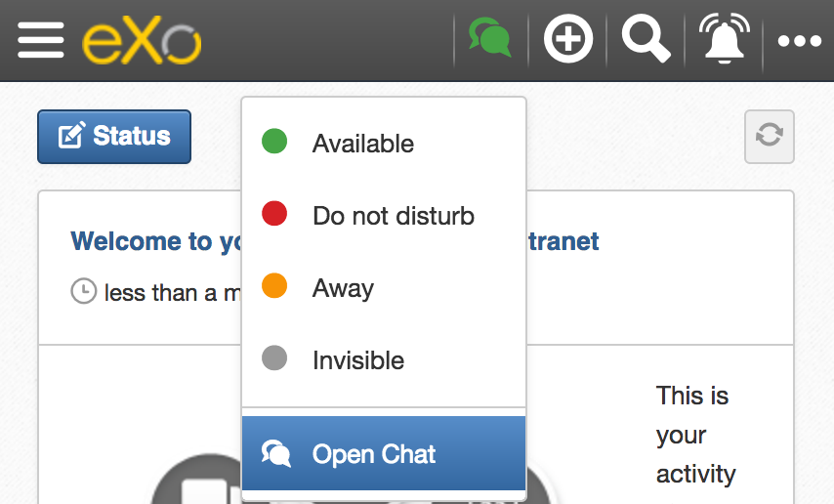This screenshot has width=834, height=504.
Task: Refresh the activity stream
Action: pos(769,136)
